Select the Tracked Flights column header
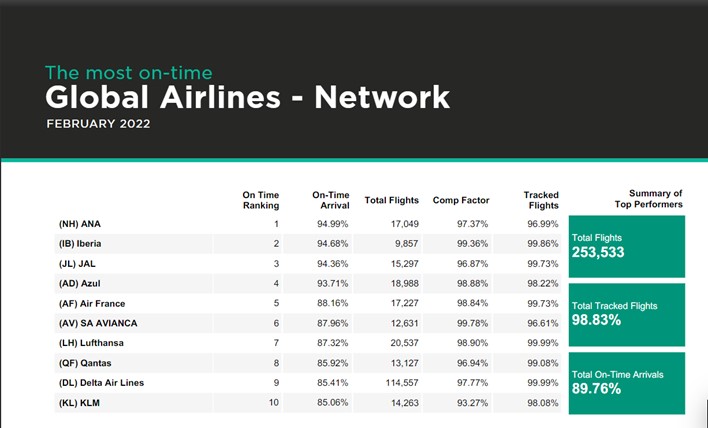Viewport: 708px width, 428px height. pos(541,200)
